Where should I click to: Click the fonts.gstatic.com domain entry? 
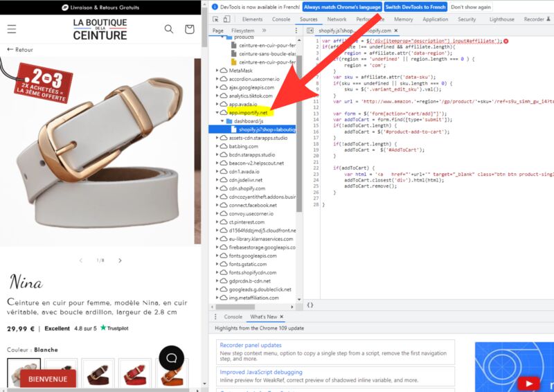click(x=248, y=264)
